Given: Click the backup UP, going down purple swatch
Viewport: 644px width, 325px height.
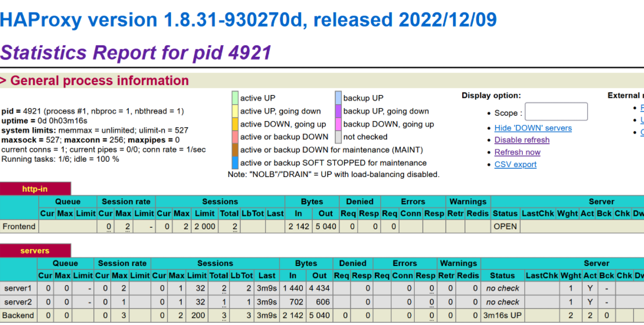Looking at the screenshot, I should (x=338, y=111).
